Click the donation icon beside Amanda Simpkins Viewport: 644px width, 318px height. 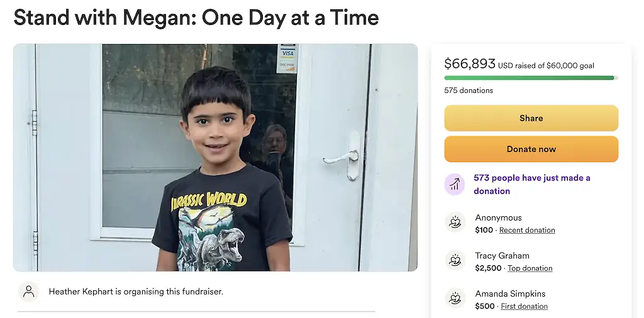coord(455,299)
